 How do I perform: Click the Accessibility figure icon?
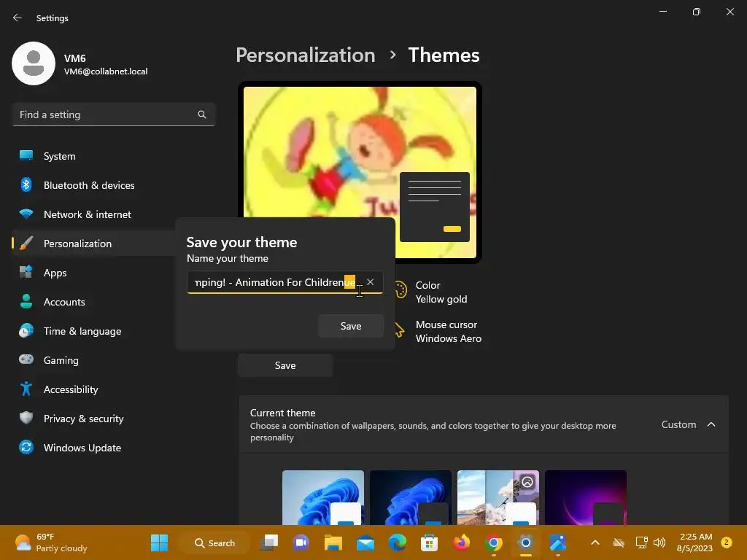point(26,389)
